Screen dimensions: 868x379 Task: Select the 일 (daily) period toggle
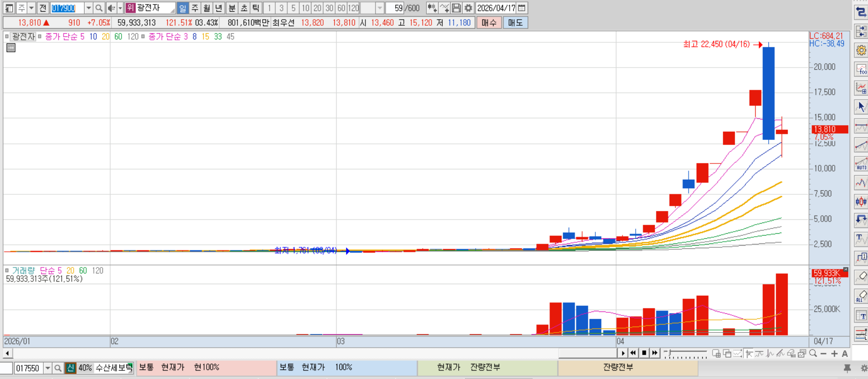(182, 8)
